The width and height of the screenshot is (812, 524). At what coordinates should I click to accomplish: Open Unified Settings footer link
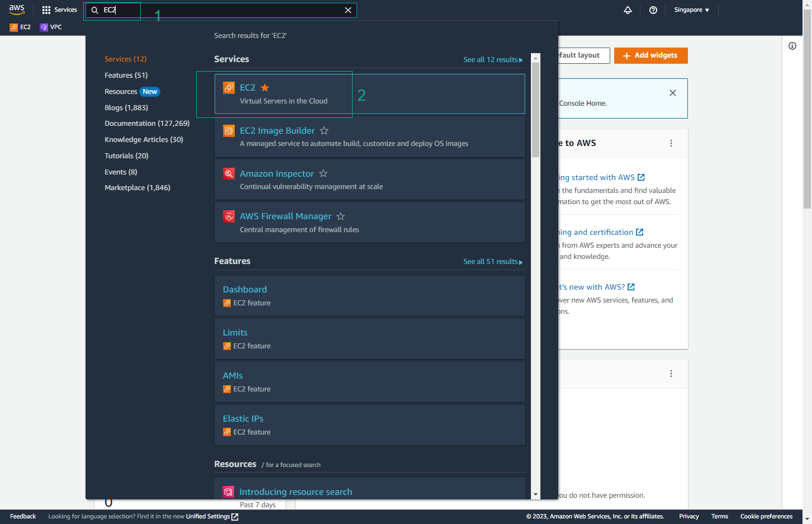coord(212,517)
